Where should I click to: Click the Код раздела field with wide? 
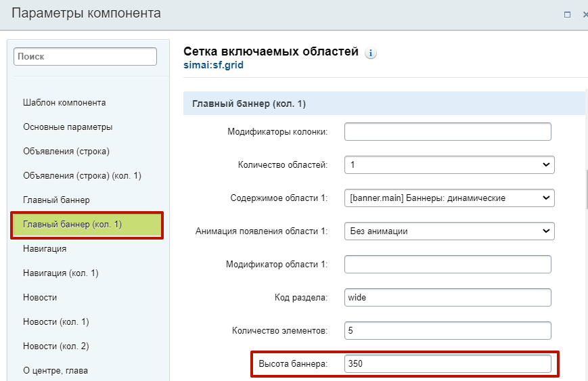tap(447, 297)
